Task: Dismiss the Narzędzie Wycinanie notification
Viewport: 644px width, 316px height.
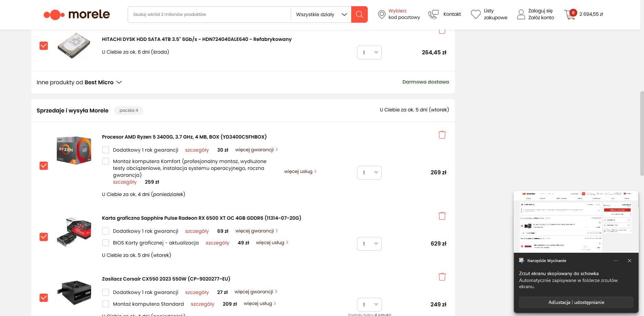Action: click(630, 261)
